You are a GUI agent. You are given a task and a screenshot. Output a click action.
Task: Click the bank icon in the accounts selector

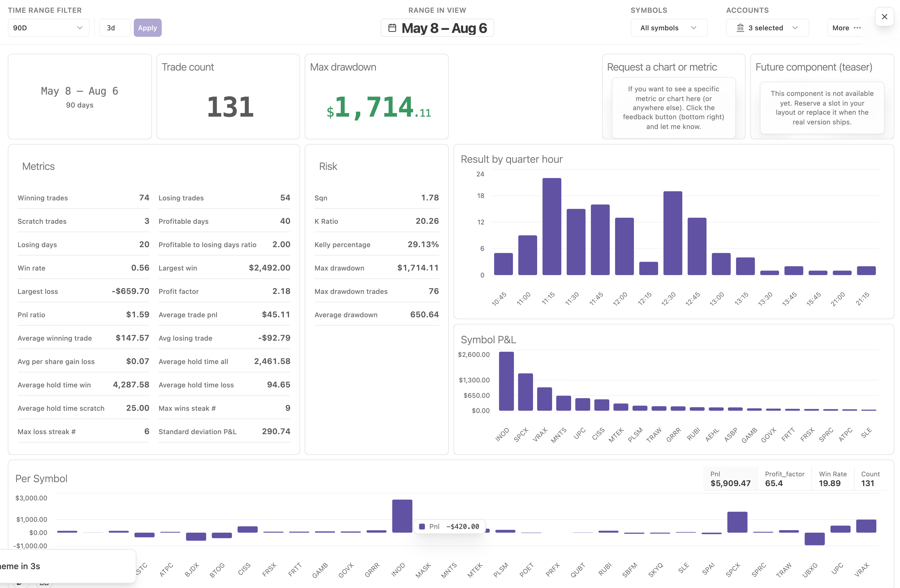tap(740, 28)
